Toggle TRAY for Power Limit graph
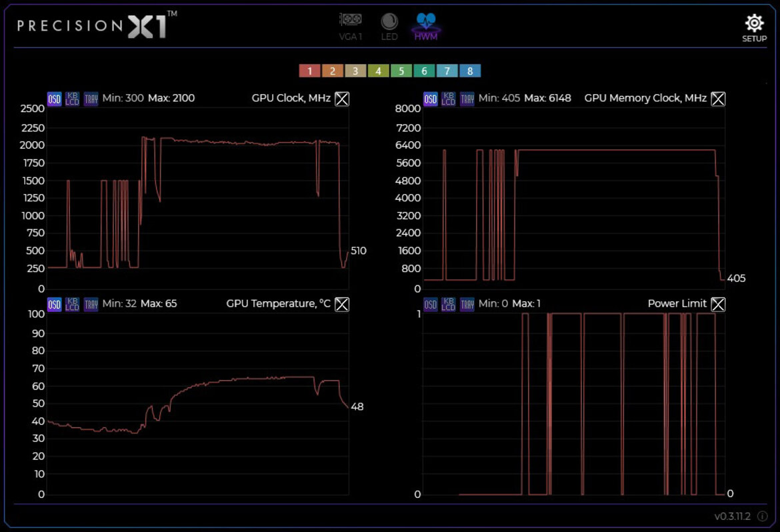The image size is (780, 532). pos(467,304)
